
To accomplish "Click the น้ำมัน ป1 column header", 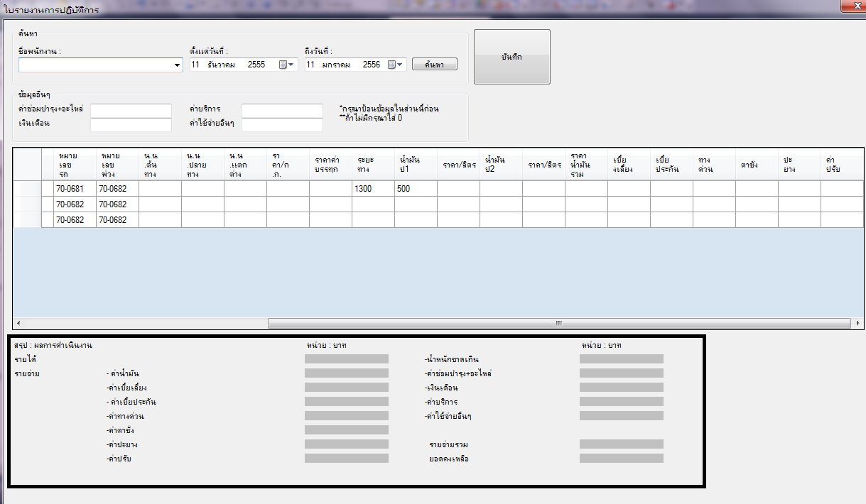I will [x=416, y=164].
